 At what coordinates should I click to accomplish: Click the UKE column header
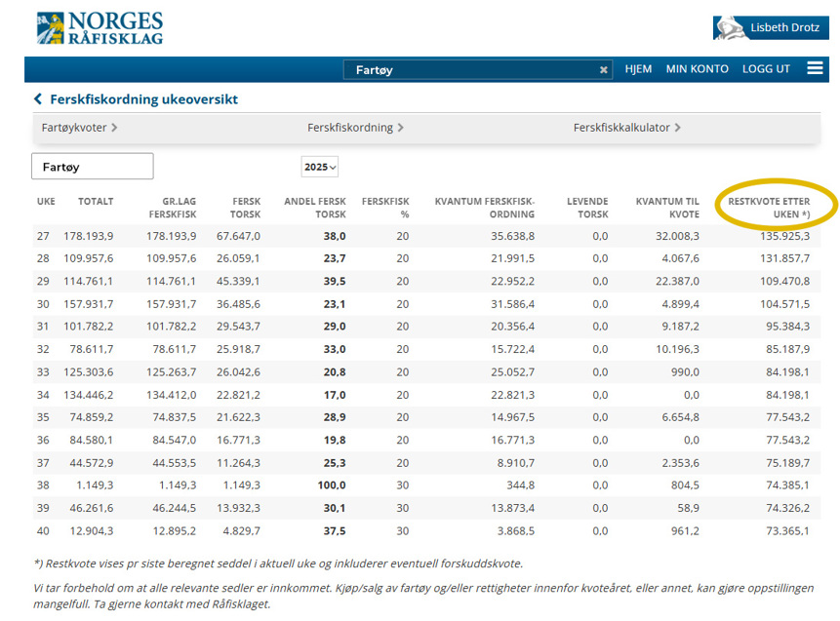pyautogui.click(x=46, y=202)
